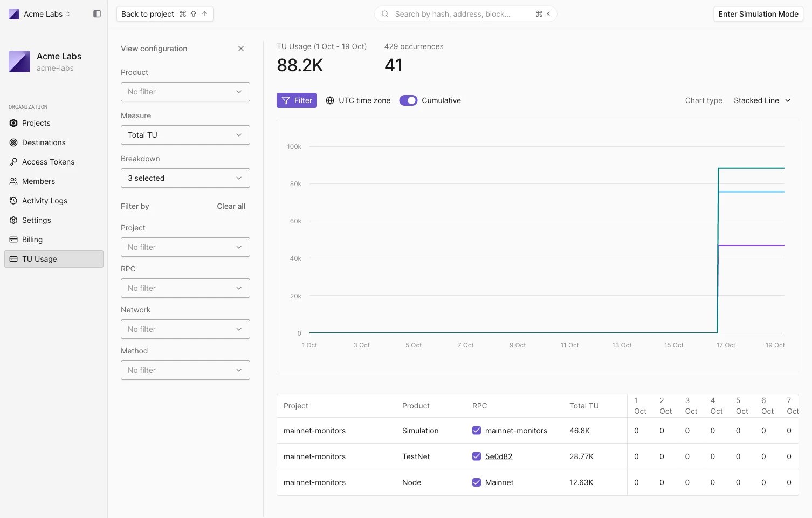
Task: Uncheck the mainnet-monitors RPC checkbox
Action: [x=477, y=431]
